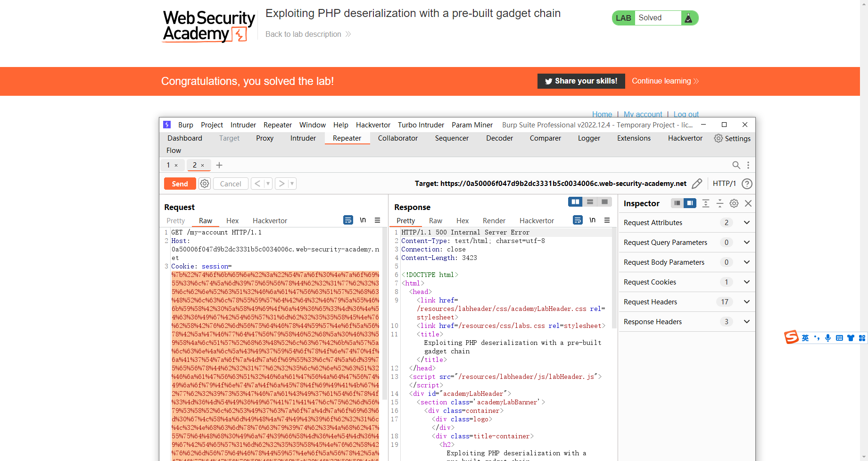Open the Sogou soft keyboard icon

(x=839, y=338)
